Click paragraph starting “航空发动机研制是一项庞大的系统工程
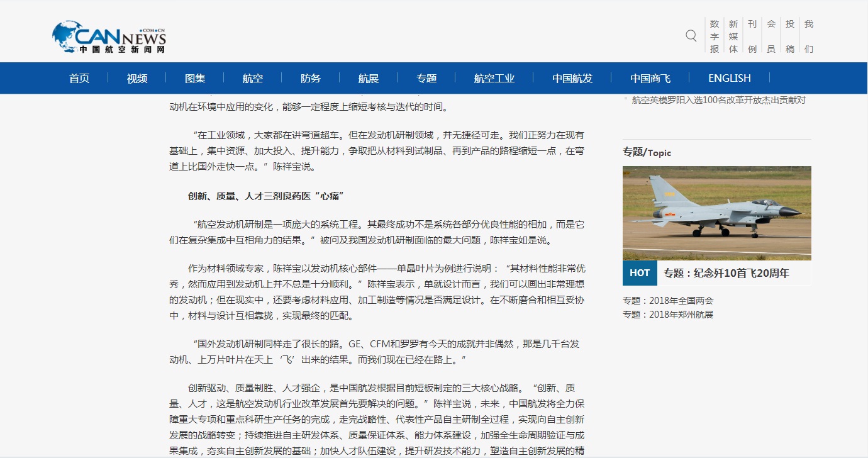The width and height of the screenshot is (868, 458). 377,232
